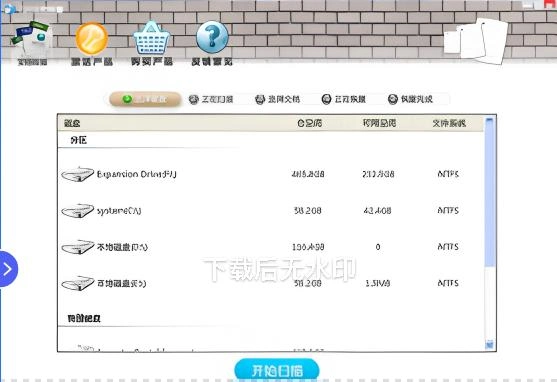The image size is (557, 382).
Task: Select the system (C:) drive icon
Action: click(77, 211)
